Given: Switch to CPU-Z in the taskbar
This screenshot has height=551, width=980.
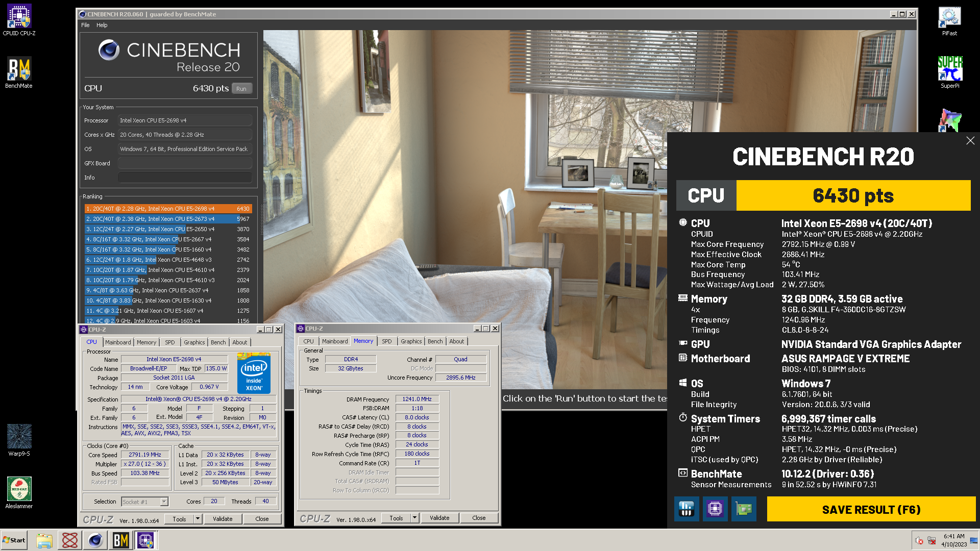Looking at the screenshot, I should click(x=146, y=540).
